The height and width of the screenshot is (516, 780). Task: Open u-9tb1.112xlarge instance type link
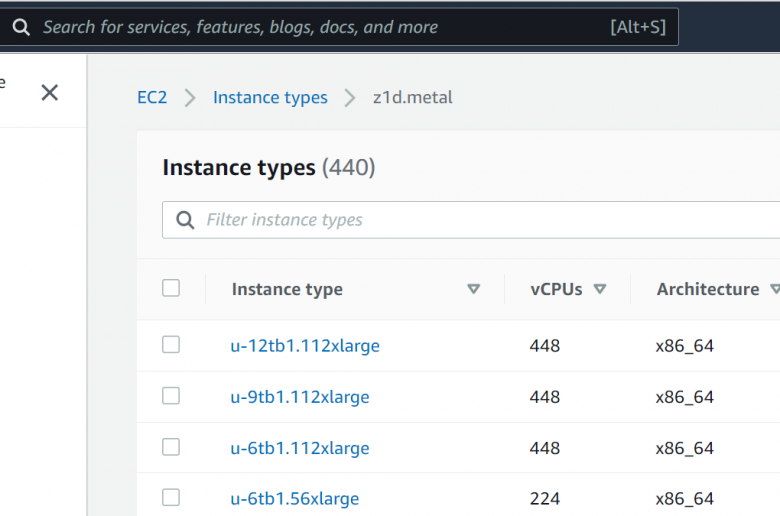pos(300,397)
